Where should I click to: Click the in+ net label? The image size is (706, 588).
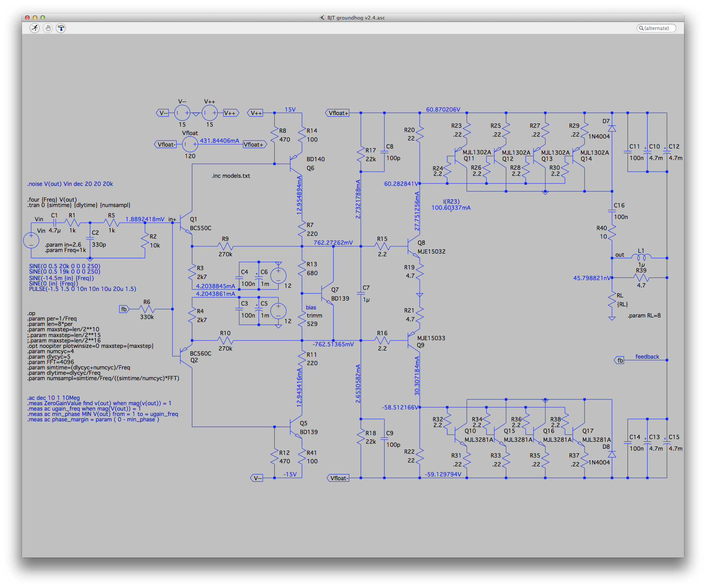click(172, 219)
